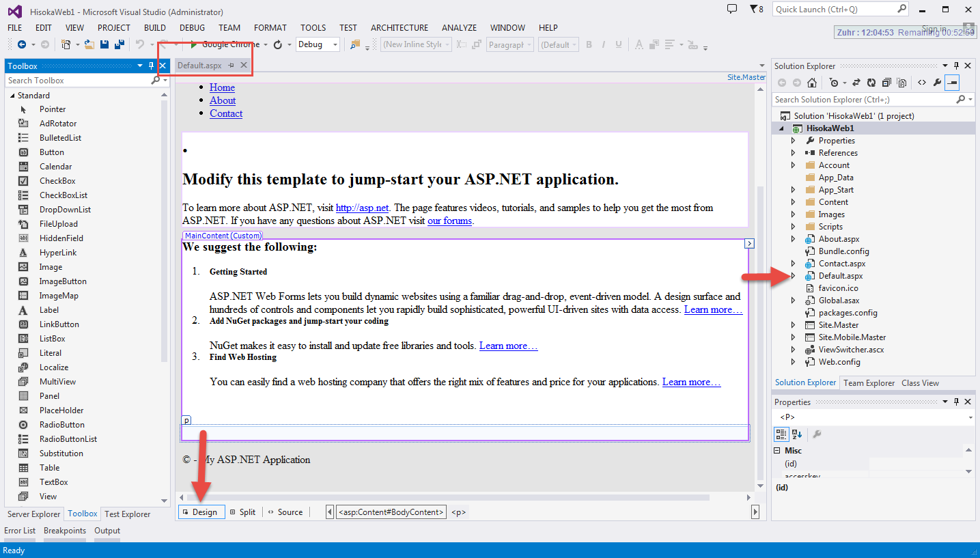This screenshot has width=980, height=558.
Task: Switch to Source view
Action: click(285, 512)
